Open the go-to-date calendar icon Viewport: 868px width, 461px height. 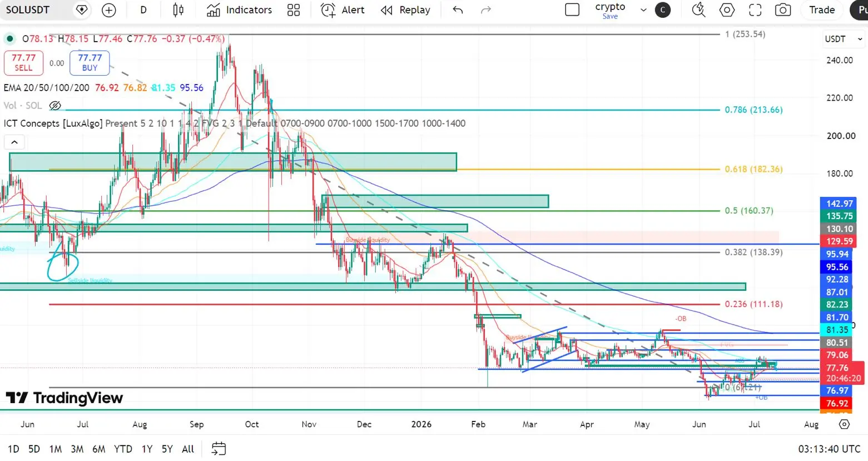click(x=219, y=449)
